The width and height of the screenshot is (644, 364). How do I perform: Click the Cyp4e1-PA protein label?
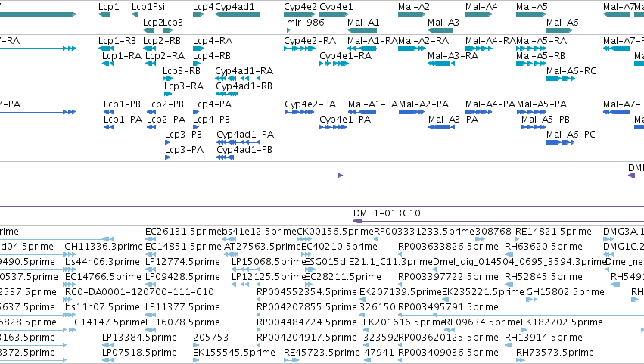(345, 120)
